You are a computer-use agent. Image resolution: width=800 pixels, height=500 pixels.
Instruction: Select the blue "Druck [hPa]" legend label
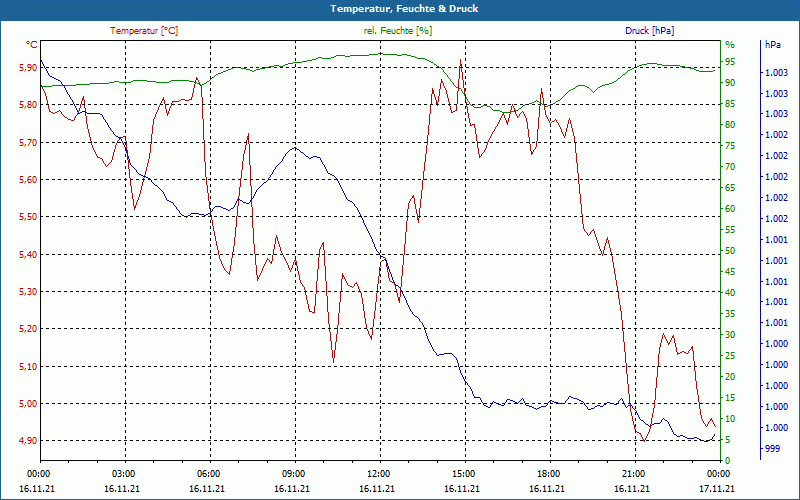[649, 31]
